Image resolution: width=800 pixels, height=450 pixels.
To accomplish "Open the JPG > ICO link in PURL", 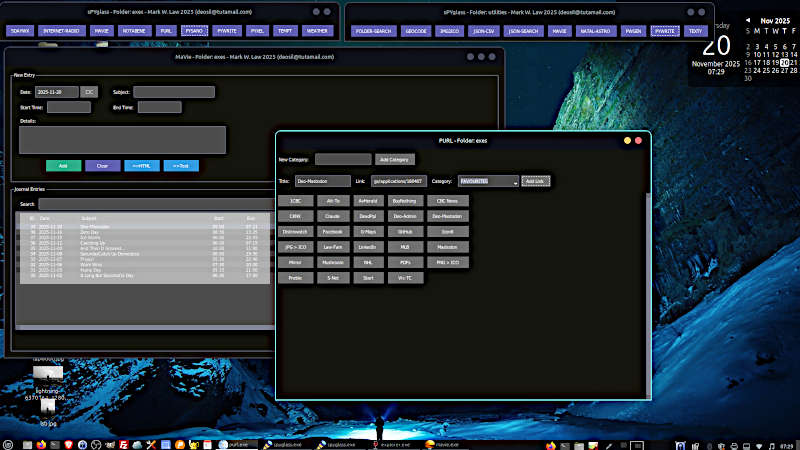I will tap(295, 247).
